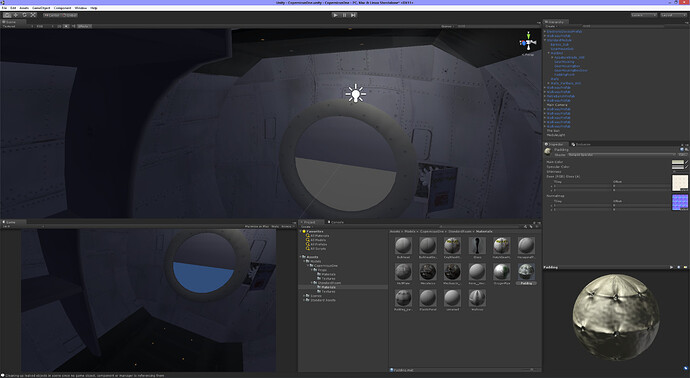Select the Move transform tool
The height and width of the screenshot is (378, 690).
tap(16, 15)
